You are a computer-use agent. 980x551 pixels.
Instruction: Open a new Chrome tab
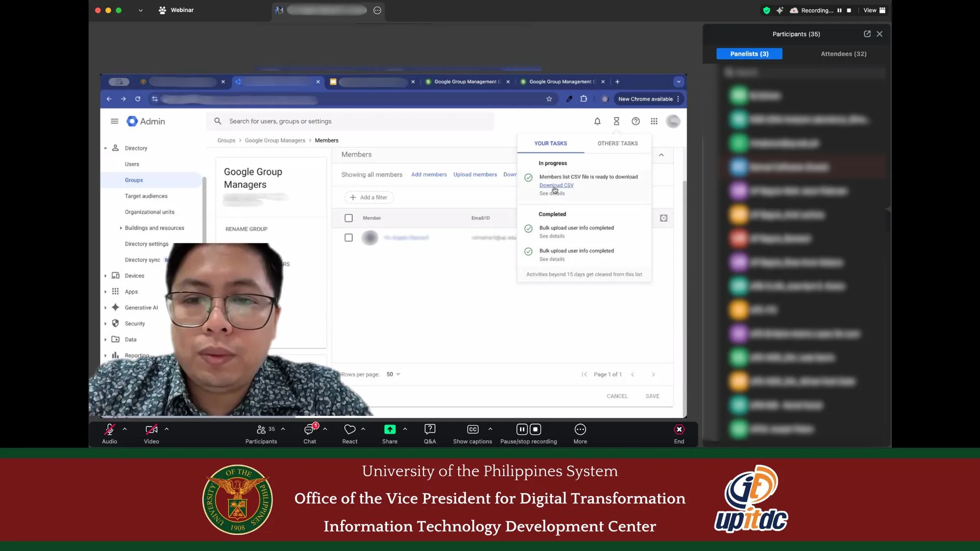[x=617, y=82]
